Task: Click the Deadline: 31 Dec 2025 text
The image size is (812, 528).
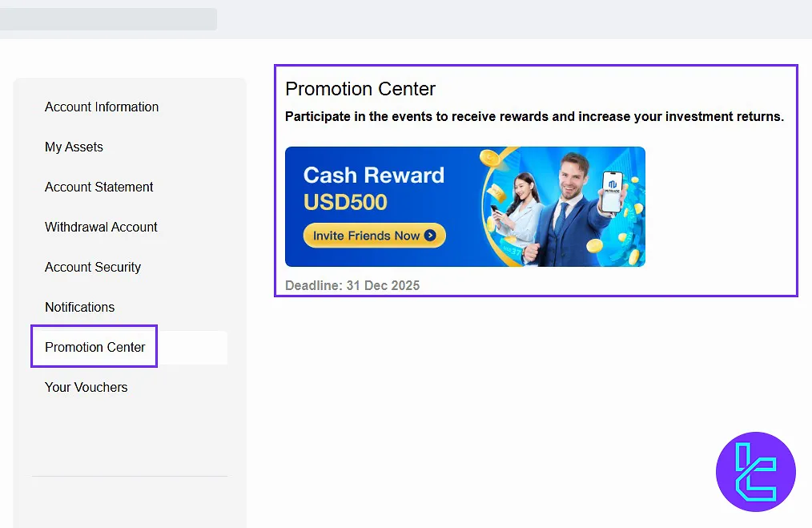Action: [352, 285]
